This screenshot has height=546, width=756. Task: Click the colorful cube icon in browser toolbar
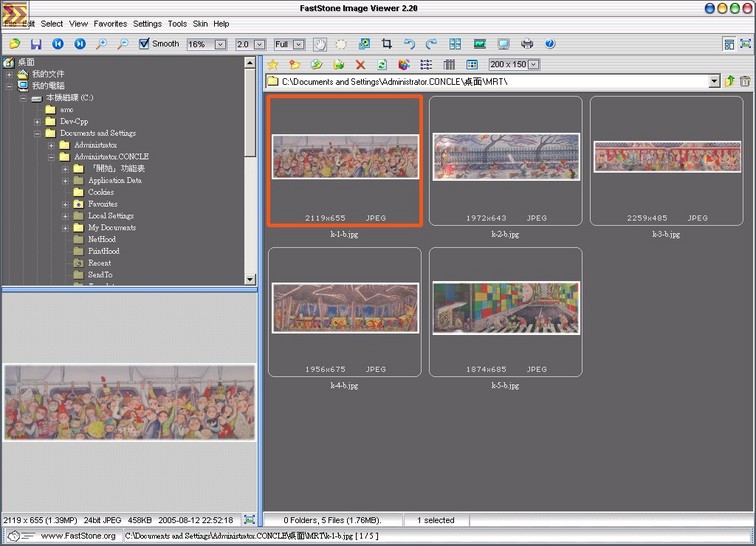[404, 65]
